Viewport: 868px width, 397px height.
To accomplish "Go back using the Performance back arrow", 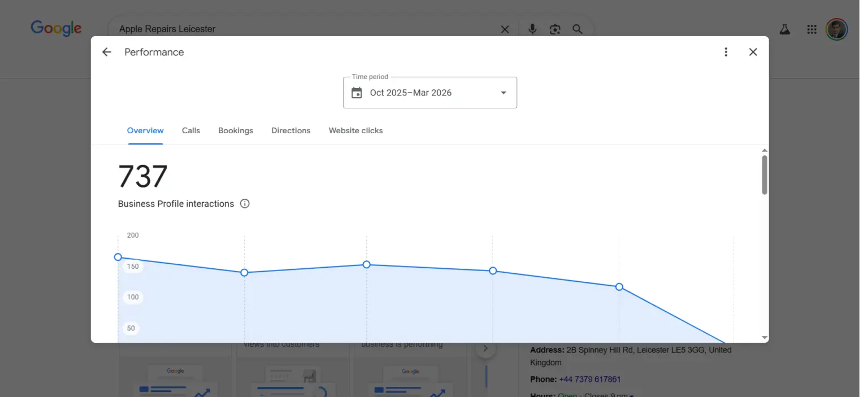I will coord(107,52).
